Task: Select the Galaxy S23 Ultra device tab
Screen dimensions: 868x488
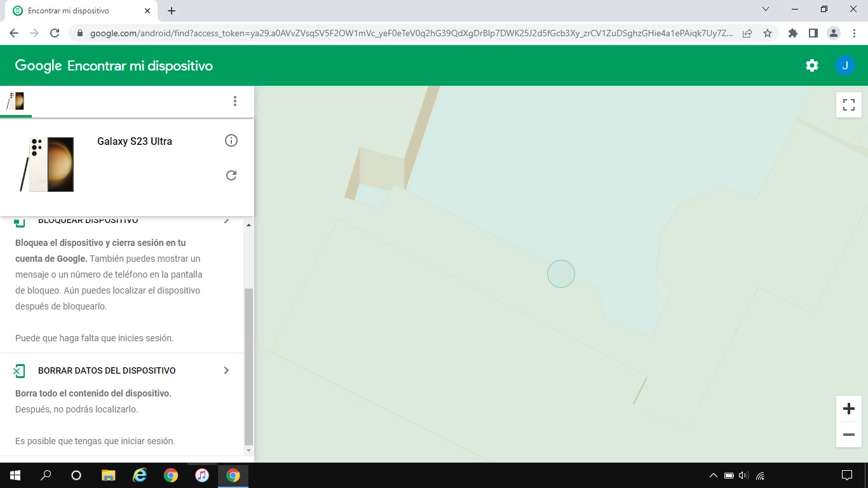Action: pos(16,101)
